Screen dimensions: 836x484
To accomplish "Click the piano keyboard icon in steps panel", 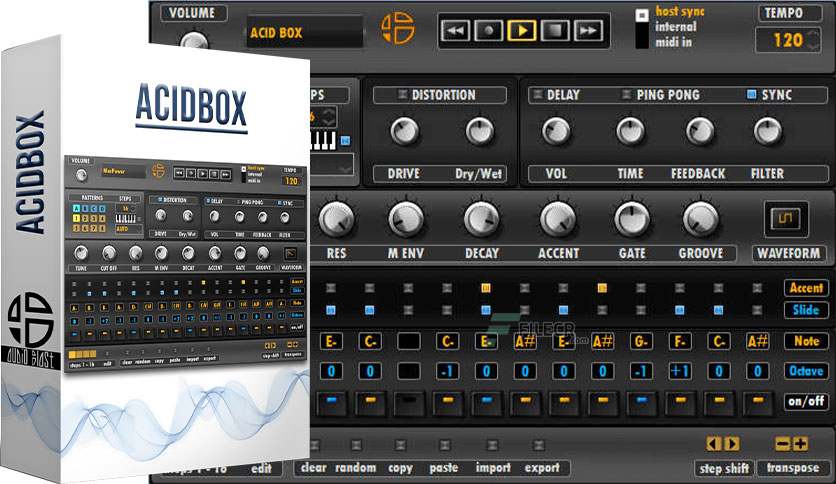I will 324,140.
